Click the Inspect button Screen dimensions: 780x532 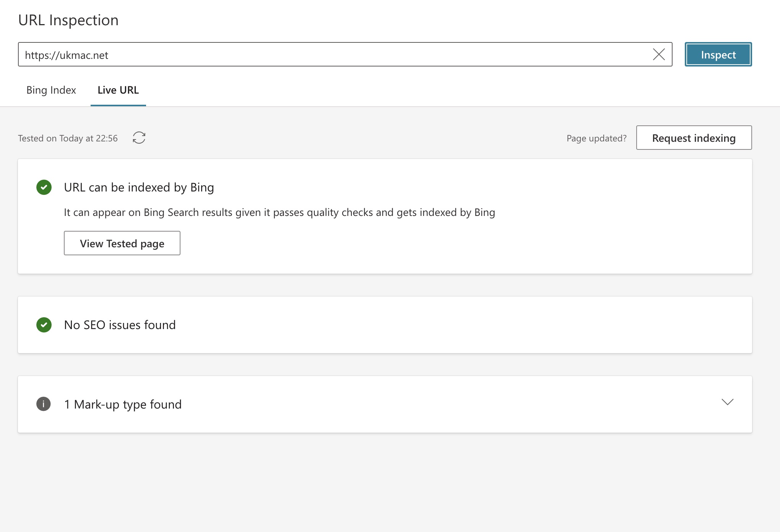pos(718,54)
